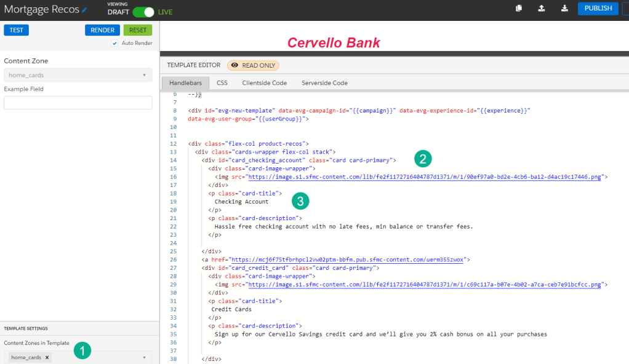Switch to the CSS tab

(x=222, y=83)
